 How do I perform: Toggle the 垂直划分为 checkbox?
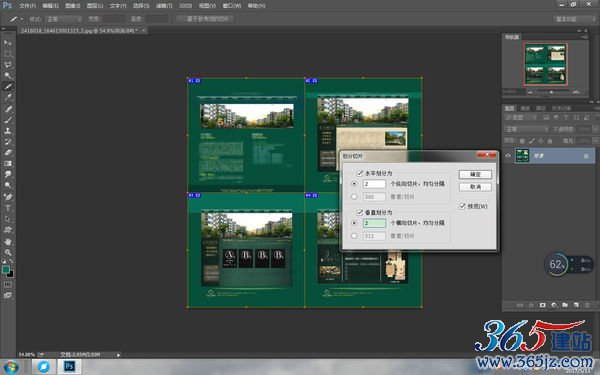point(360,212)
